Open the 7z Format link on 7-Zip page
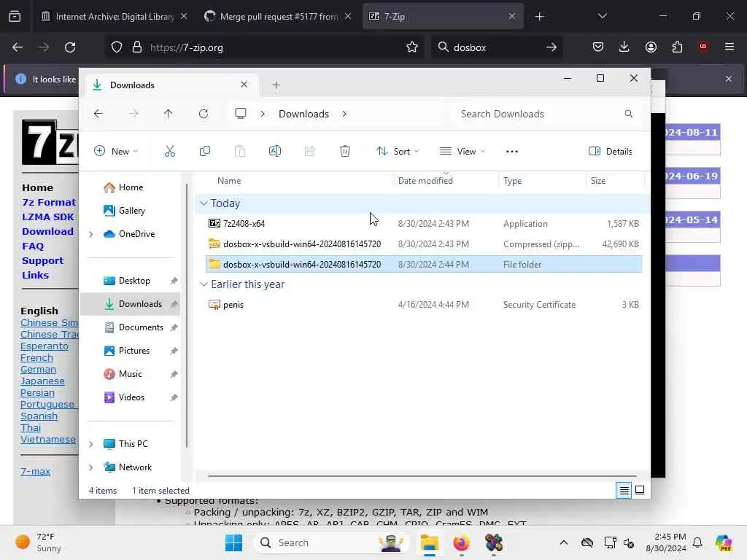This screenshot has height=560, width=747. click(x=49, y=203)
